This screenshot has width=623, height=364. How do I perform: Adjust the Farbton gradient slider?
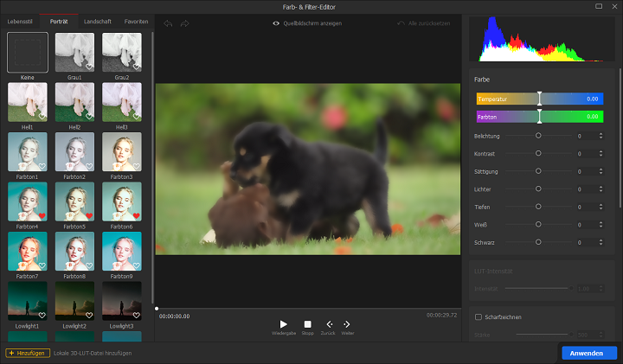pos(540,117)
